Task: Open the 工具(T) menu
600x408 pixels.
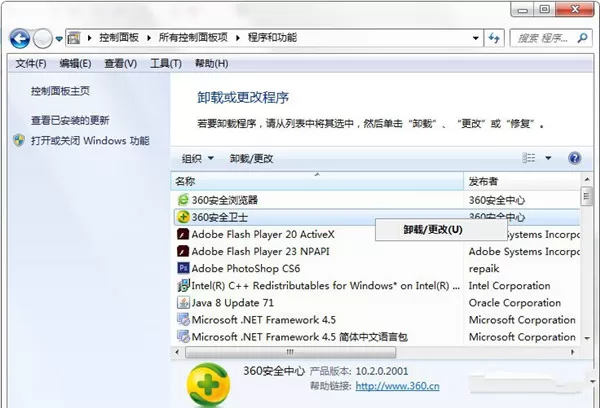Action: tap(166, 64)
